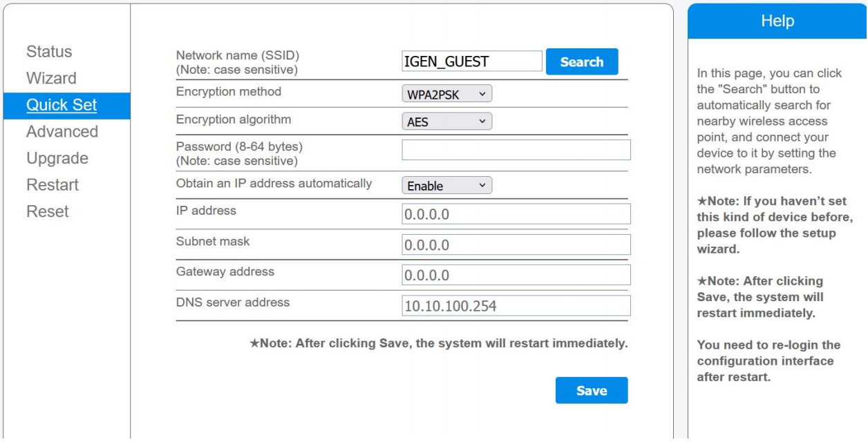Select the Quick Set menu item
Screen dimensions: 868x442
coord(62,105)
